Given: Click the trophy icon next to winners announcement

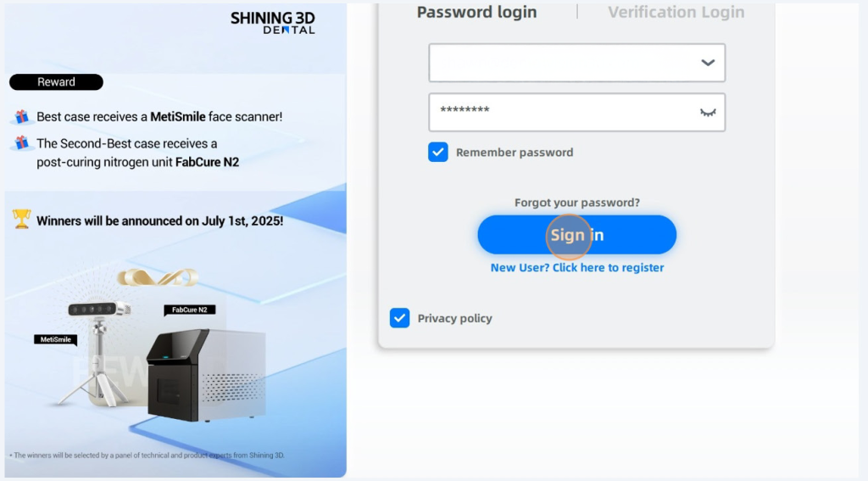Looking at the screenshot, I should click(x=22, y=220).
